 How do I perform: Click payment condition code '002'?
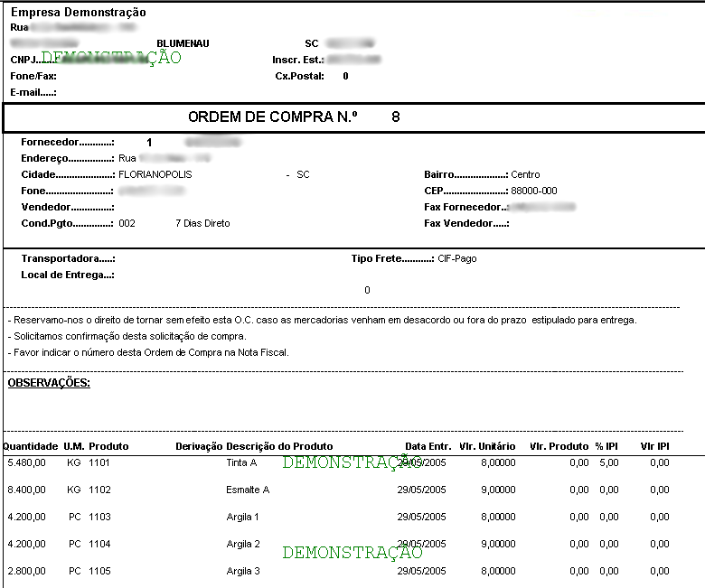tap(127, 223)
